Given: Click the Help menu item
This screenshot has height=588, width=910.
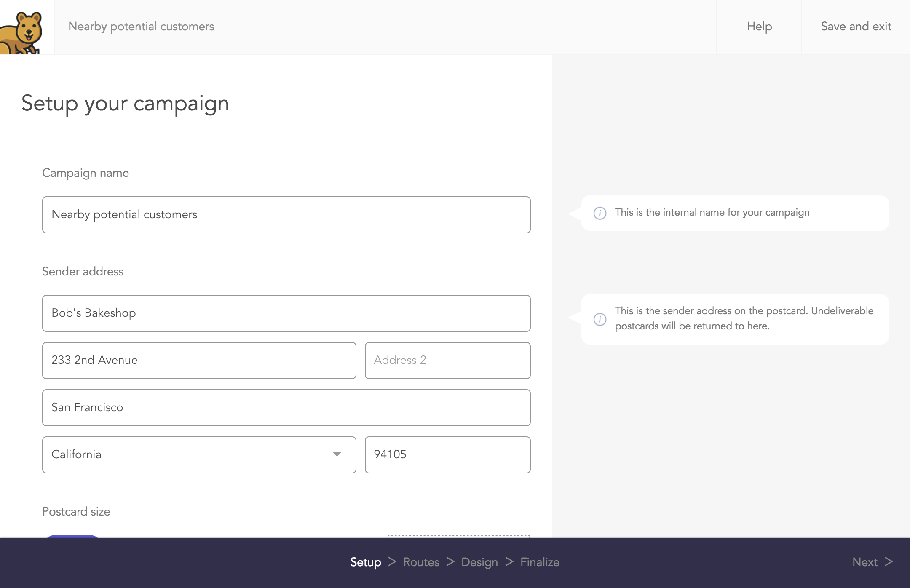Looking at the screenshot, I should click(760, 27).
